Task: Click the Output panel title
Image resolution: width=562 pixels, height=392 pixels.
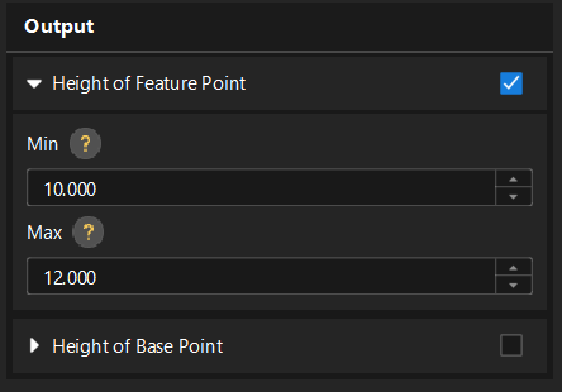Action: coord(59,27)
